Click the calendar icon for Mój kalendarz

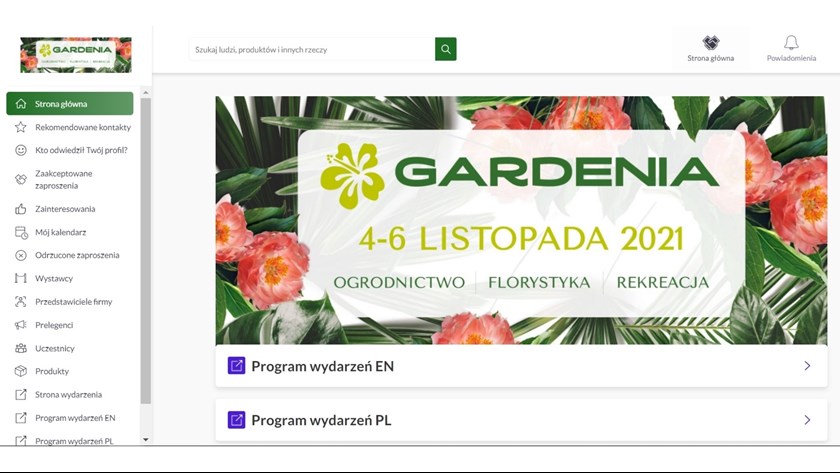coord(21,232)
